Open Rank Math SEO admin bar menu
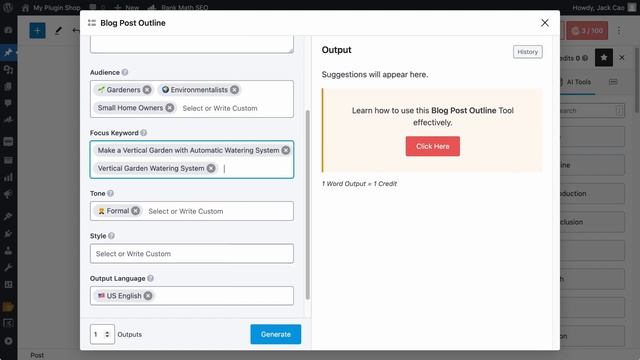Viewport: 640px width, 360px height. point(178,7)
